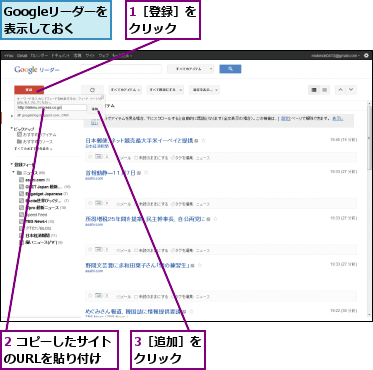Click share icon under 日本郵便 article
Viewport: 373px width, 370px height.
pyautogui.click(x=99, y=157)
